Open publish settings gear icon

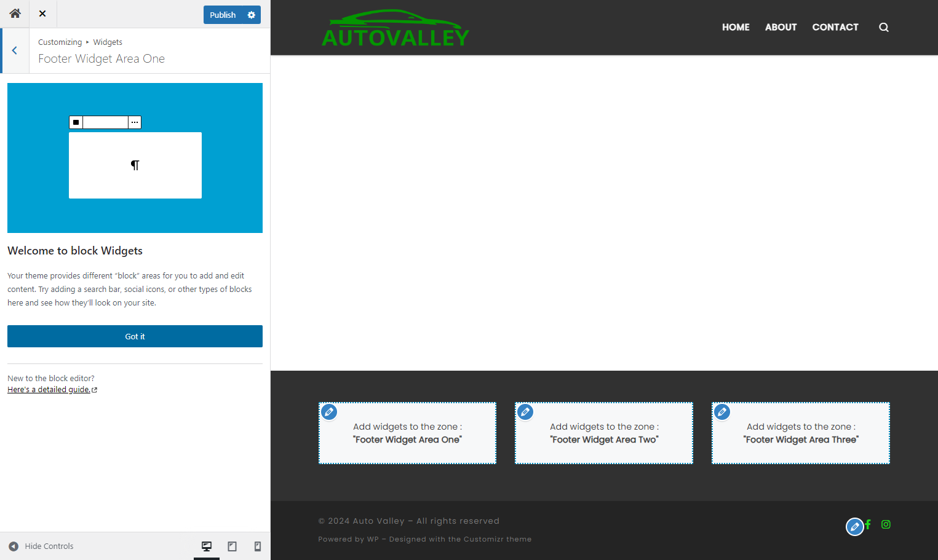[252, 15]
